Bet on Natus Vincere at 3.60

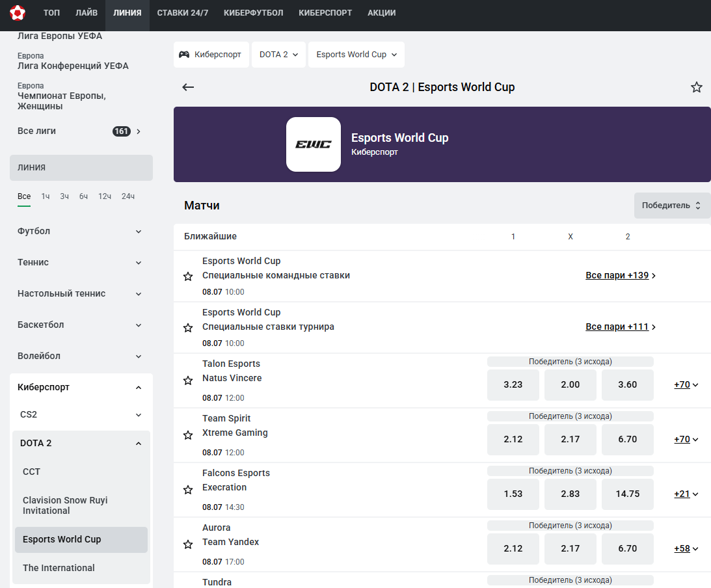coord(628,384)
